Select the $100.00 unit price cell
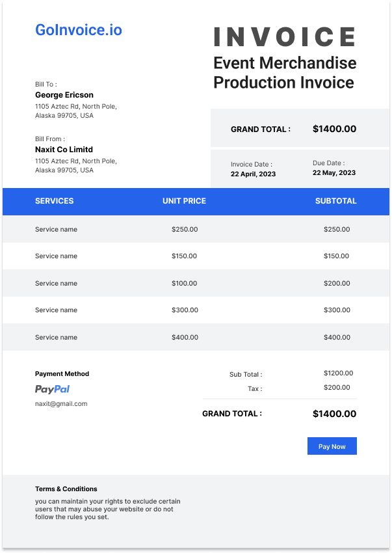The height and width of the screenshot is (553, 392). (185, 283)
